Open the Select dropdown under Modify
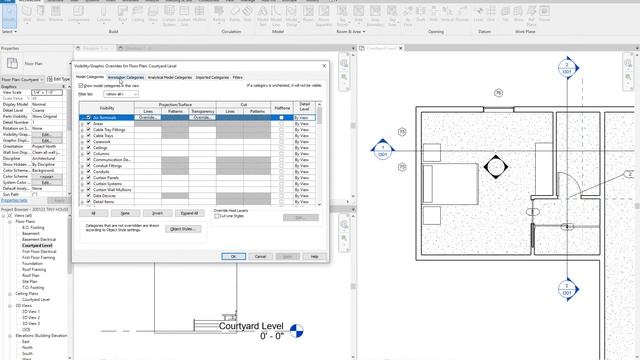 pos(9,31)
